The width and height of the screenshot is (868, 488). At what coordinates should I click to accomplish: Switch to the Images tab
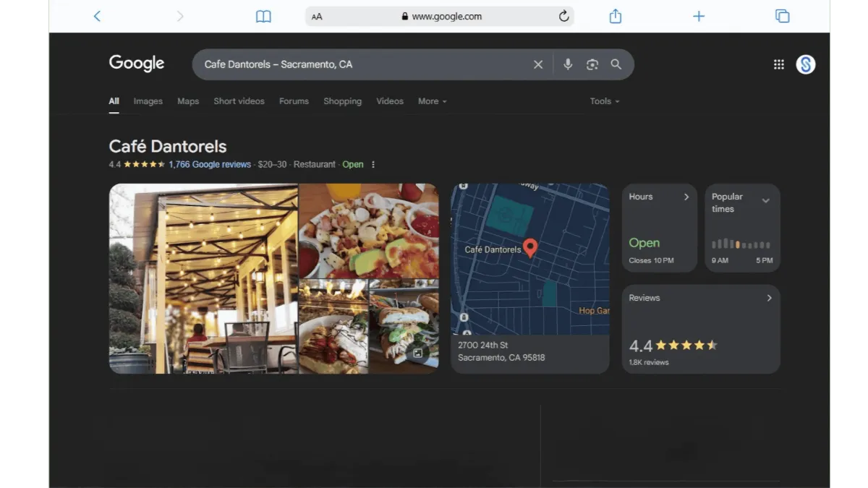click(x=148, y=101)
